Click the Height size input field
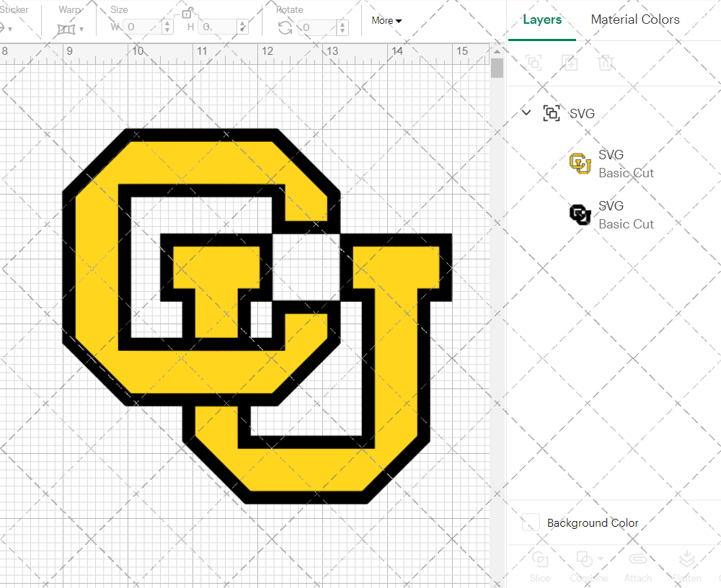 click(219, 27)
